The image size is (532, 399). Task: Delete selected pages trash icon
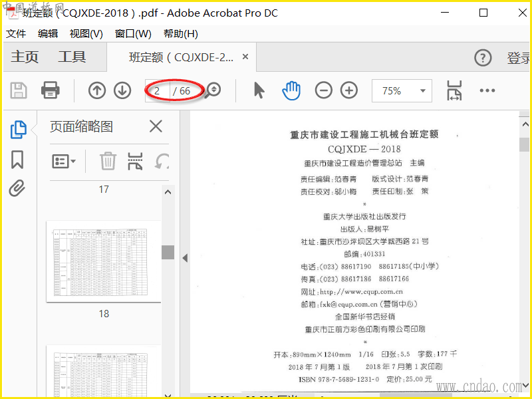(x=108, y=161)
